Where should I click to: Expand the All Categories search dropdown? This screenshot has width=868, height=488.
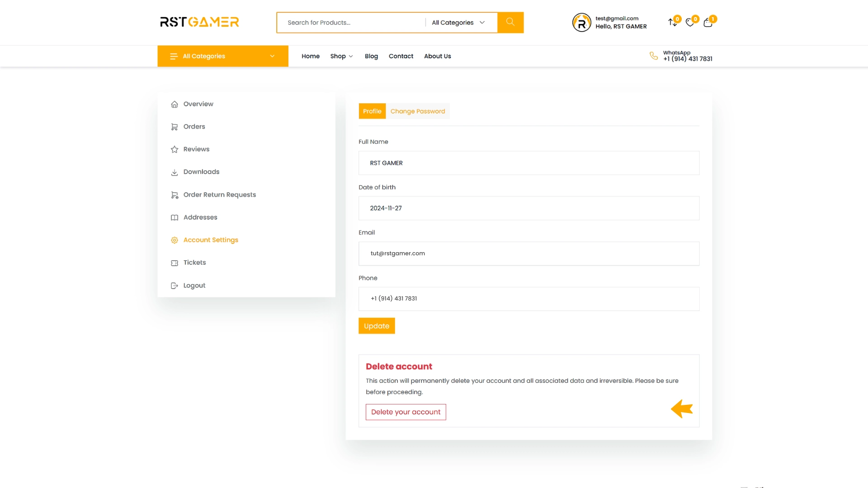458,23
